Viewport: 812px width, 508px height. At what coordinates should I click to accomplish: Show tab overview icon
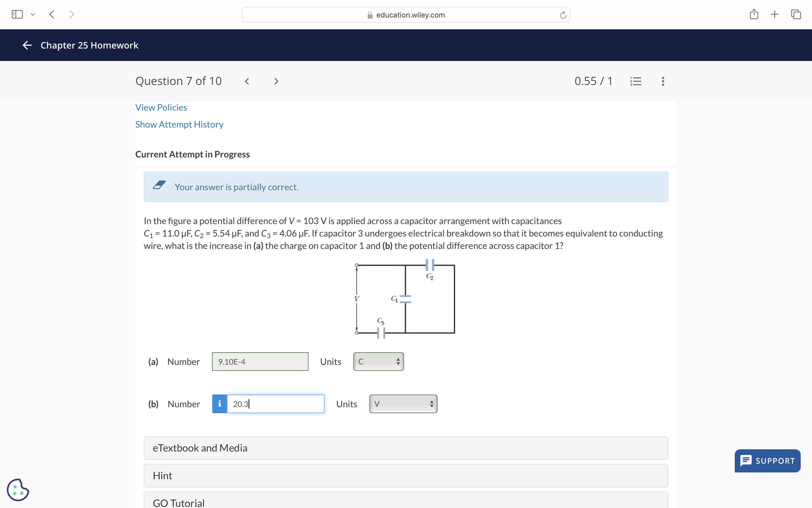tap(796, 14)
